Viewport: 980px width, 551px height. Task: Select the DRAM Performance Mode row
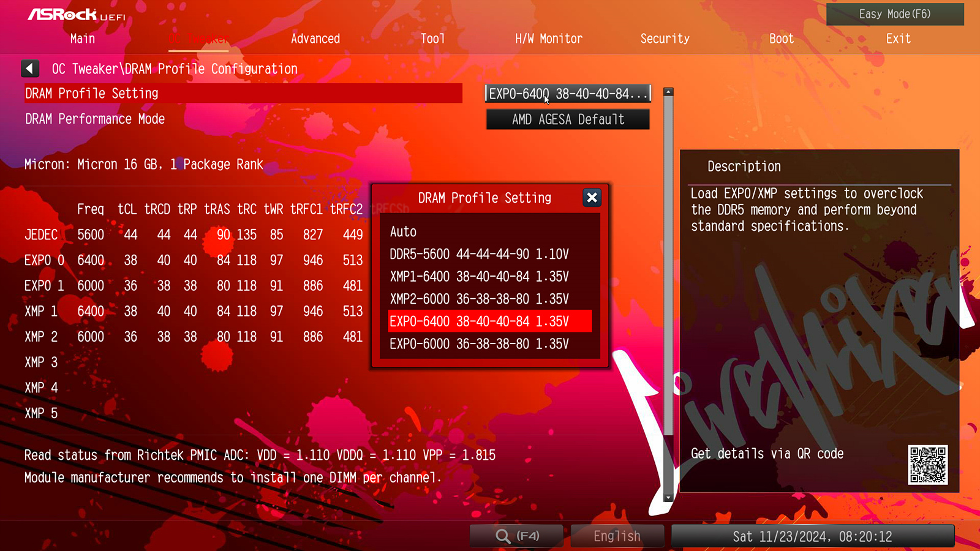95,119
